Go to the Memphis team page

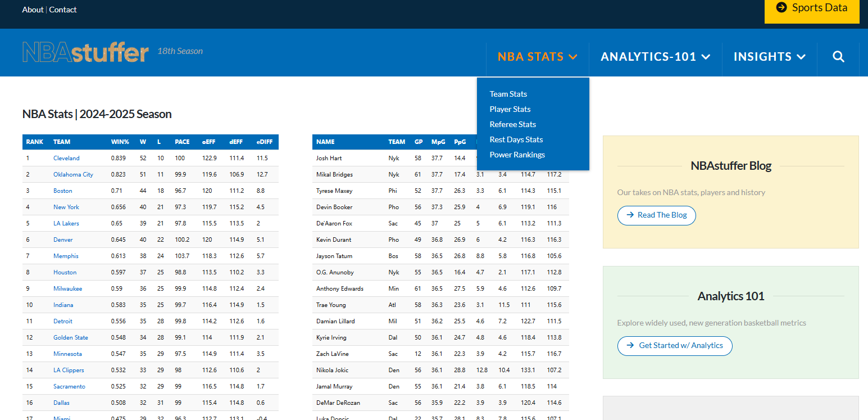[66, 256]
